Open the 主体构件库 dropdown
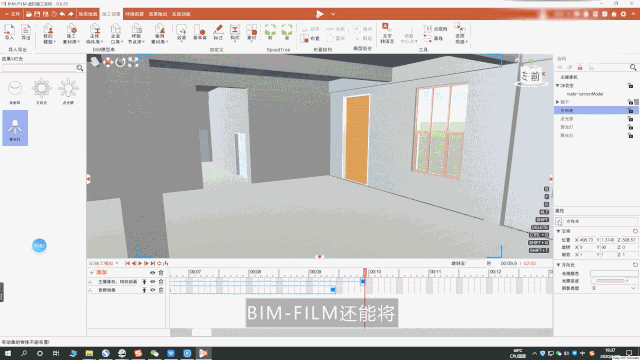Image resolution: width=640 pixels, height=360 pixels. pos(94,34)
